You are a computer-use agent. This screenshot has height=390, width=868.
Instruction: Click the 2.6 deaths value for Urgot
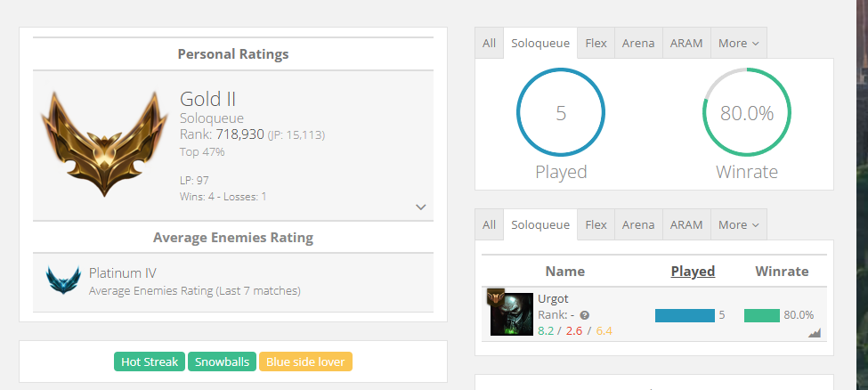[x=574, y=331]
